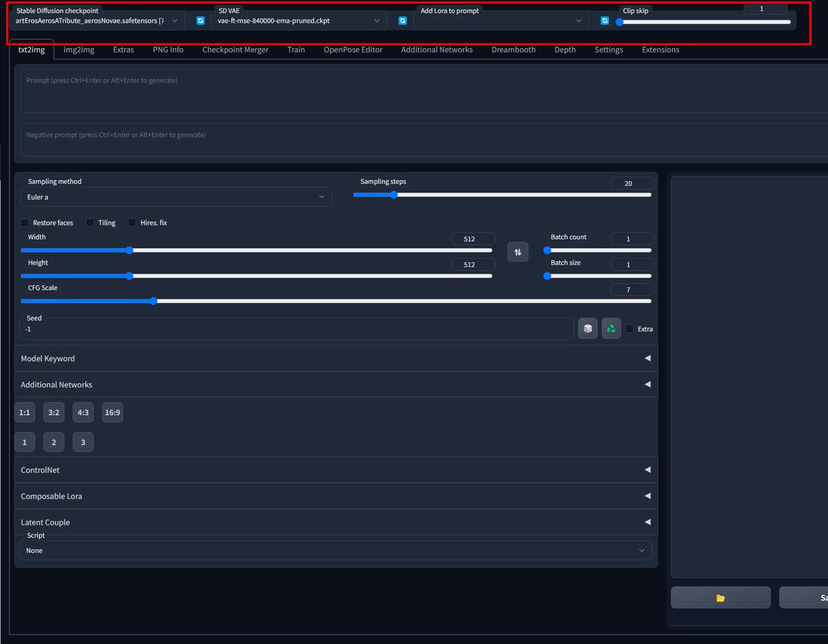Click into the Prompt text box

[x=424, y=90]
